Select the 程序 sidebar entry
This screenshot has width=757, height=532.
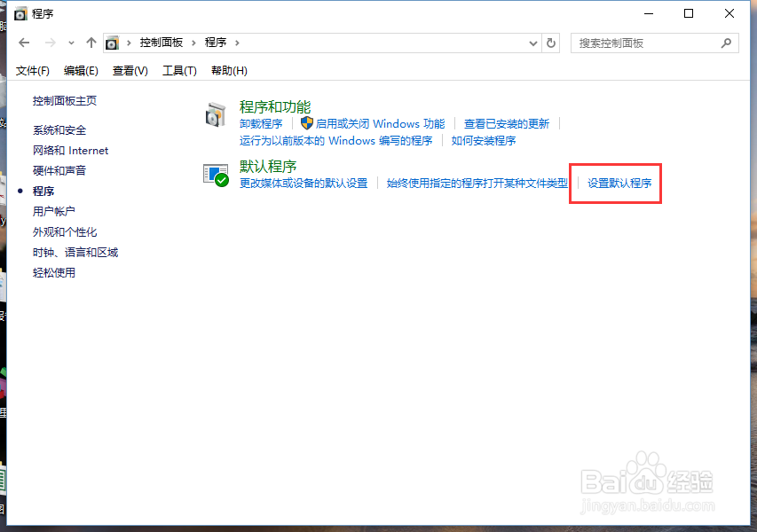(x=43, y=192)
